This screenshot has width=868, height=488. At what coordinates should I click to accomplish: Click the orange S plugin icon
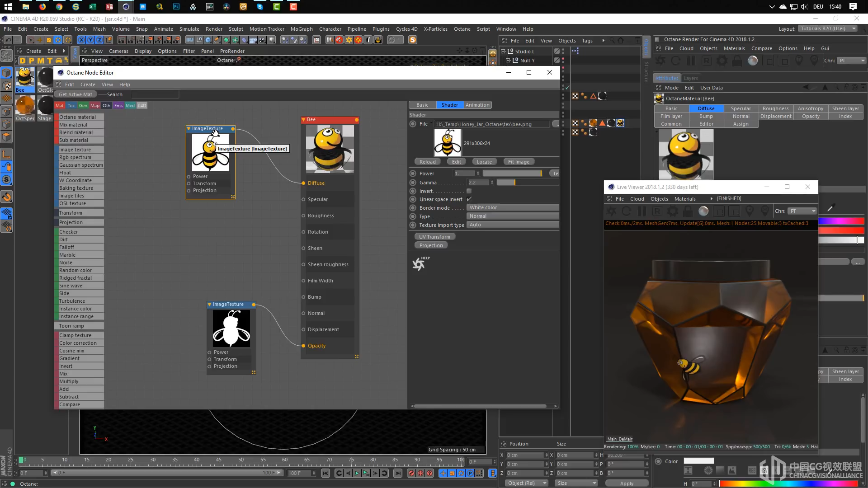412,40
